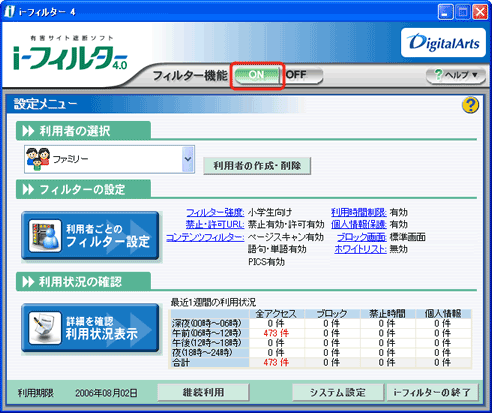
Task: Click the 合計 row label
Action: pyautogui.click(x=181, y=363)
